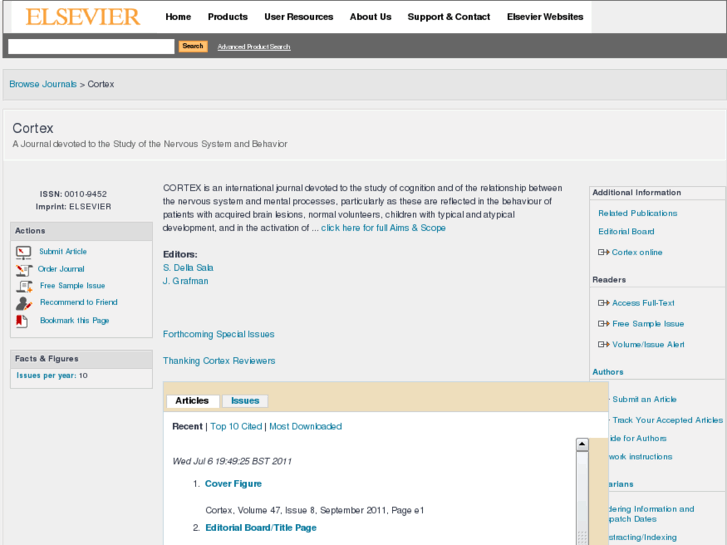Open Readers Free Sample Issue link
Viewport: 727px width, 545px height.
click(x=648, y=324)
